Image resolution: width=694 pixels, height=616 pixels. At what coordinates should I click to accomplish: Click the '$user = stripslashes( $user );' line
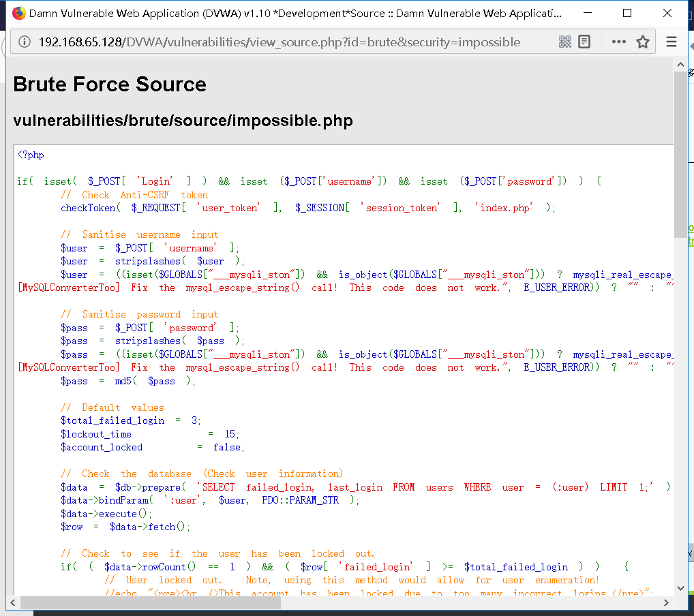click(x=152, y=261)
